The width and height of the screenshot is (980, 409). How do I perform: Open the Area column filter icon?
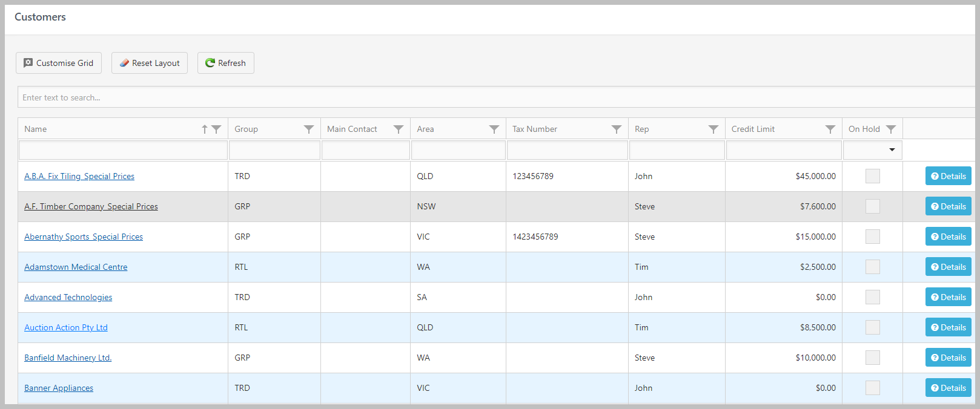click(x=494, y=129)
